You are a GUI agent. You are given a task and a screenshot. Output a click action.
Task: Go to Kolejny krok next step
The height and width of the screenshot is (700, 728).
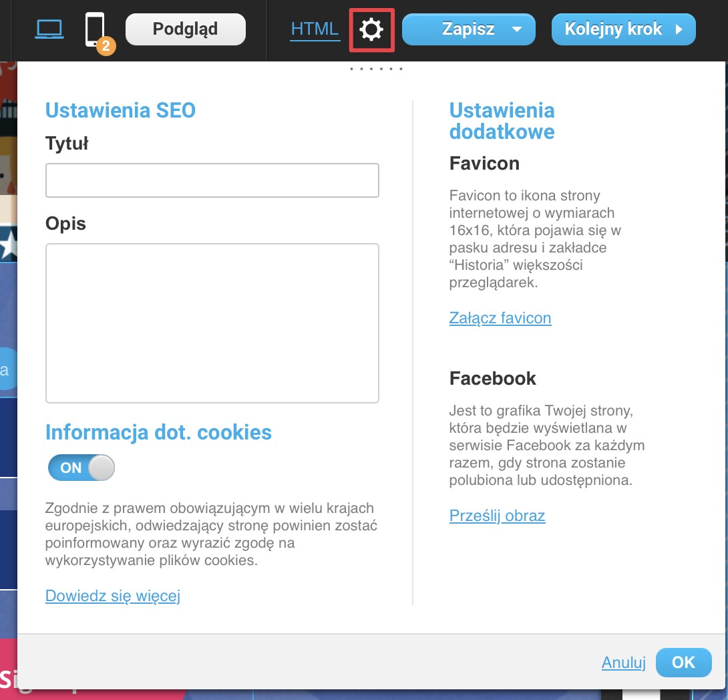click(624, 29)
